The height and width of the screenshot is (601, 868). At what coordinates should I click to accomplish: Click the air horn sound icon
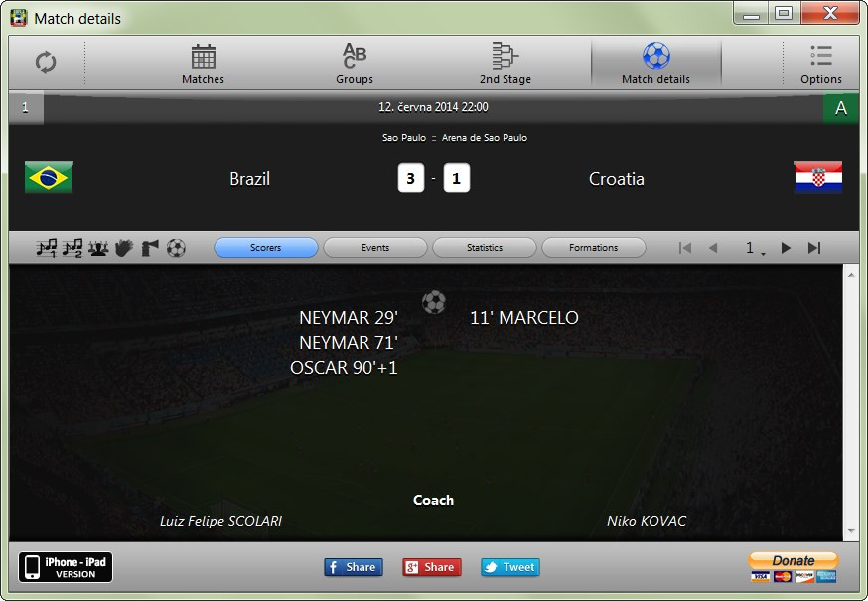150,248
